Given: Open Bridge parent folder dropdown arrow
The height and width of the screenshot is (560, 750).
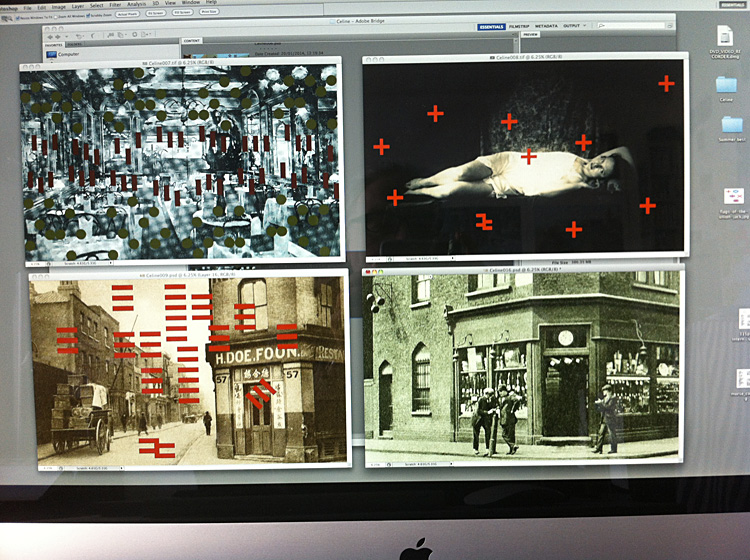Looking at the screenshot, I should (66, 37).
